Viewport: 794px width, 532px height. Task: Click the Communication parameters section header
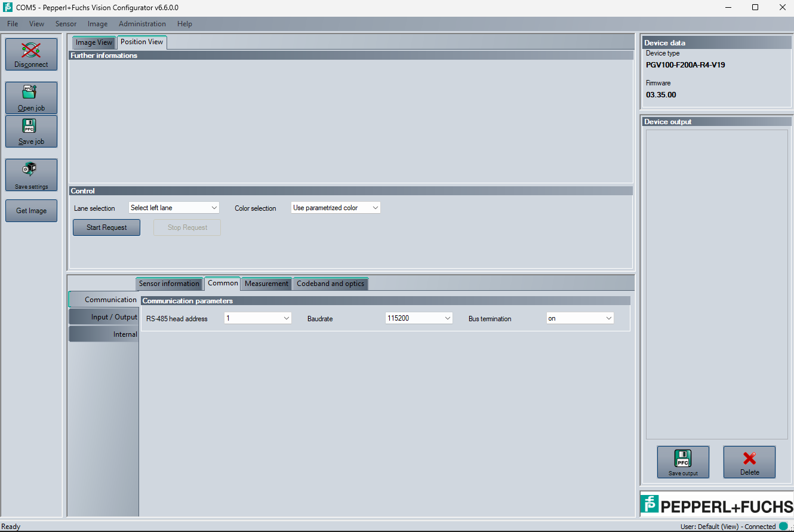coord(386,301)
